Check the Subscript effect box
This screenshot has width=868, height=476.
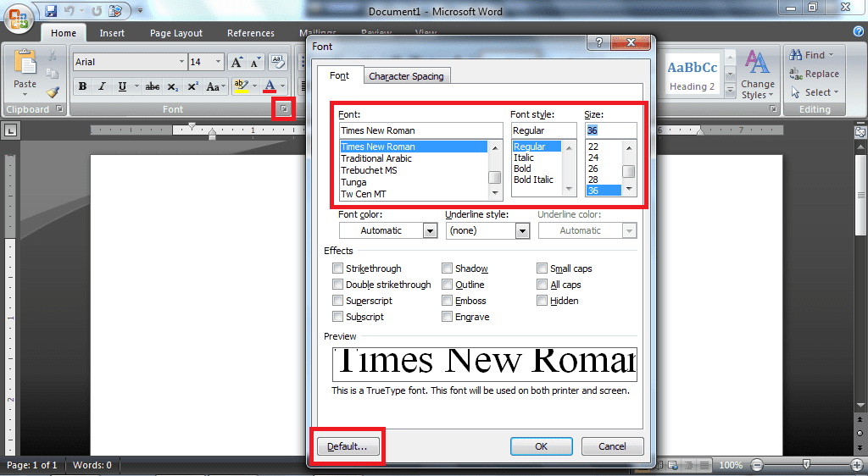click(x=337, y=316)
